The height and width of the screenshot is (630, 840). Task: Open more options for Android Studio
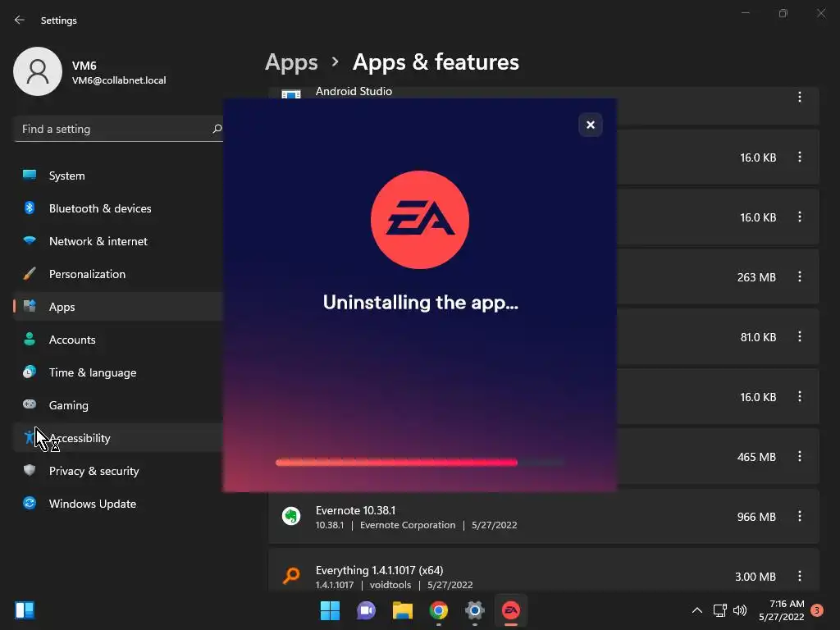[x=799, y=97]
